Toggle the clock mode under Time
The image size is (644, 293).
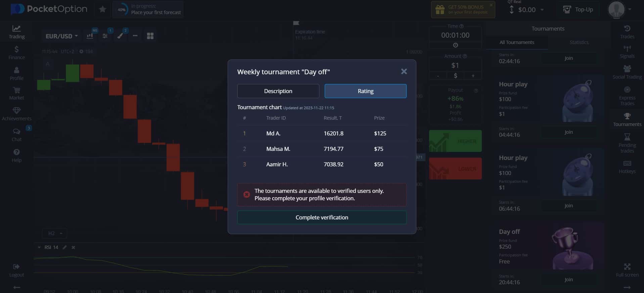pyautogui.click(x=455, y=45)
